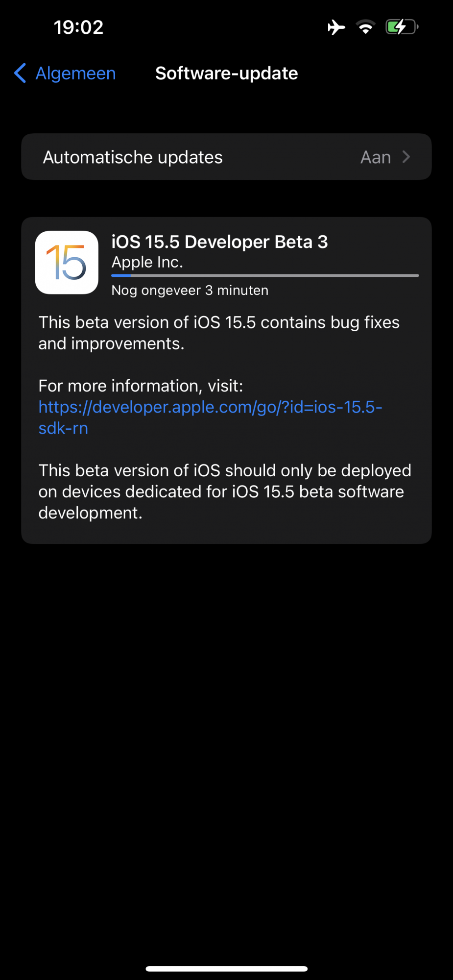Tap the bug fixes and improvements description
The height and width of the screenshot is (980, 453).
point(219,333)
